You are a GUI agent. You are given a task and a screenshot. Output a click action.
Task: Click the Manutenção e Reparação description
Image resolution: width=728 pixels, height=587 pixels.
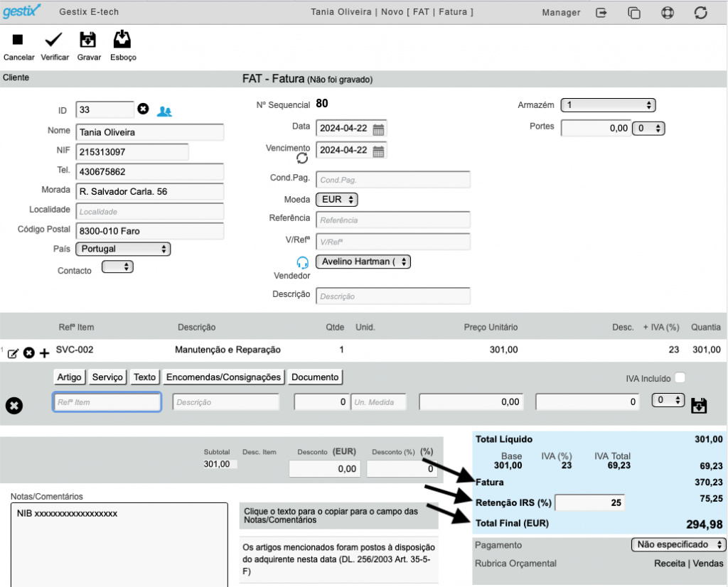(227, 350)
